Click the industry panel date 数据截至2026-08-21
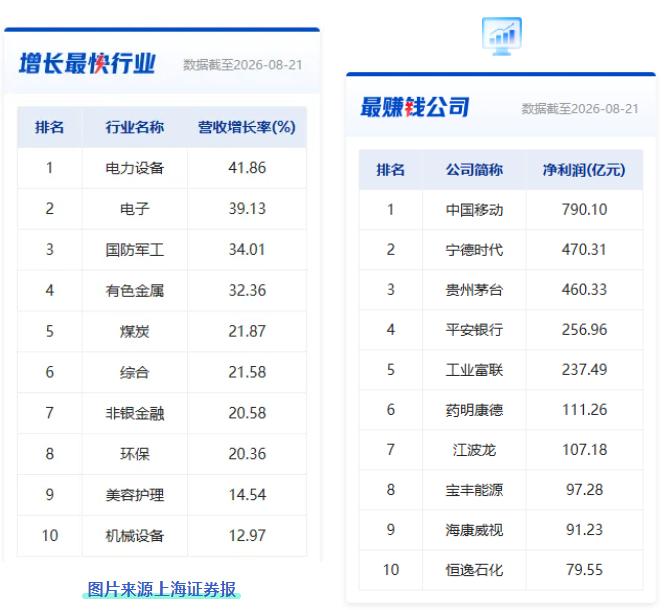This screenshot has width=666, height=610. pyautogui.click(x=243, y=65)
